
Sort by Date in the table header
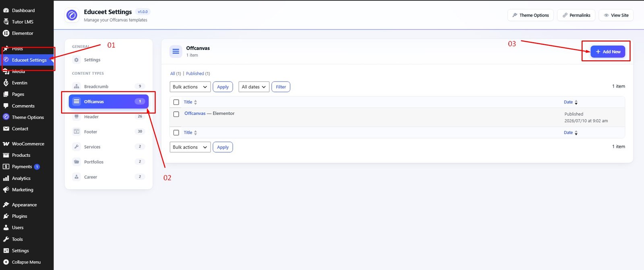pos(571,102)
